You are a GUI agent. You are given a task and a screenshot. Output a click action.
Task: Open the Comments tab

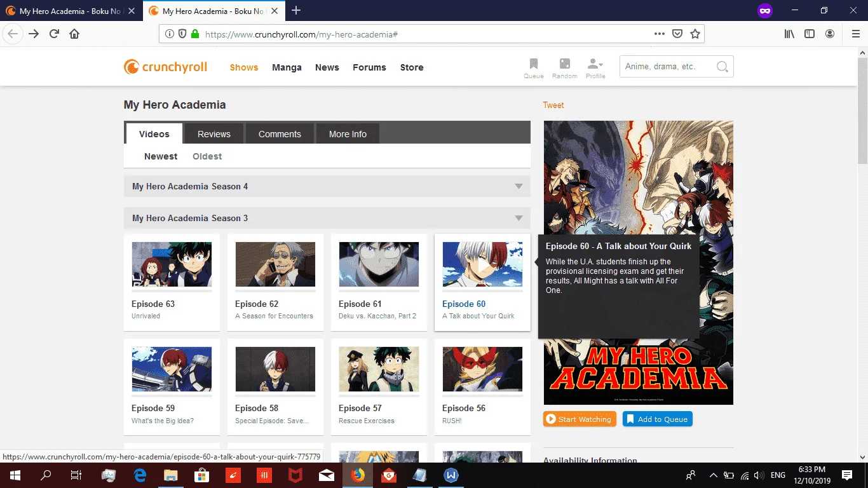point(280,133)
